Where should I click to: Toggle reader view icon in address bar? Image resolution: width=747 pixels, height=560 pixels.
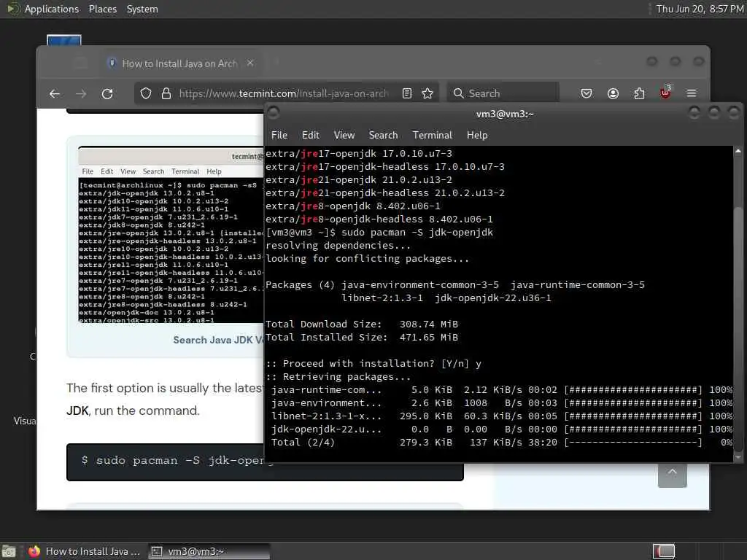coord(407,93)
